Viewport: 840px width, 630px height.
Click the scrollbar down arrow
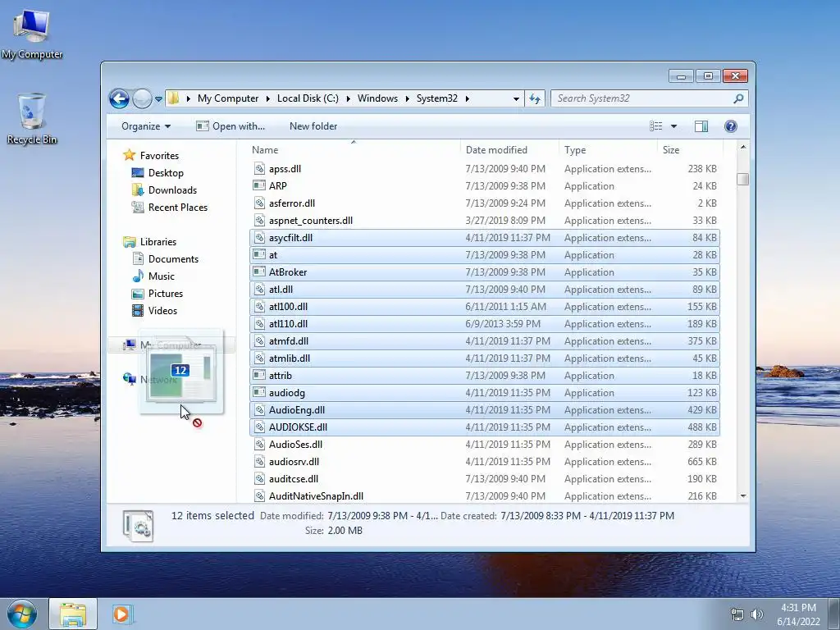coord(742,496)
